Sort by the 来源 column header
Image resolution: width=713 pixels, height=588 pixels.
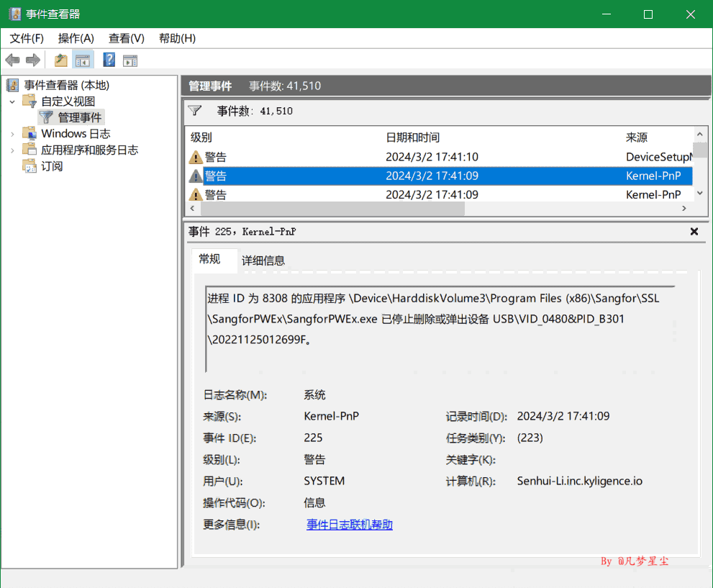(x=637, y=137)
